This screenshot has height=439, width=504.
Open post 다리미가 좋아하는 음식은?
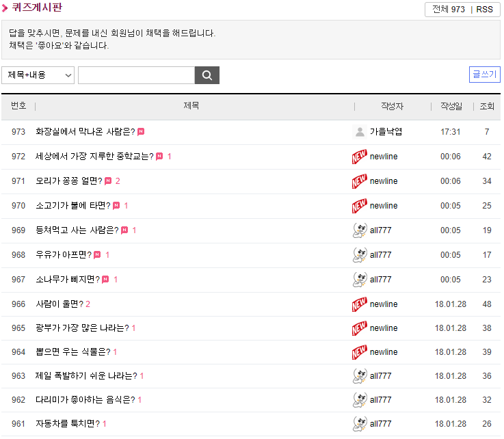point(85,400)
